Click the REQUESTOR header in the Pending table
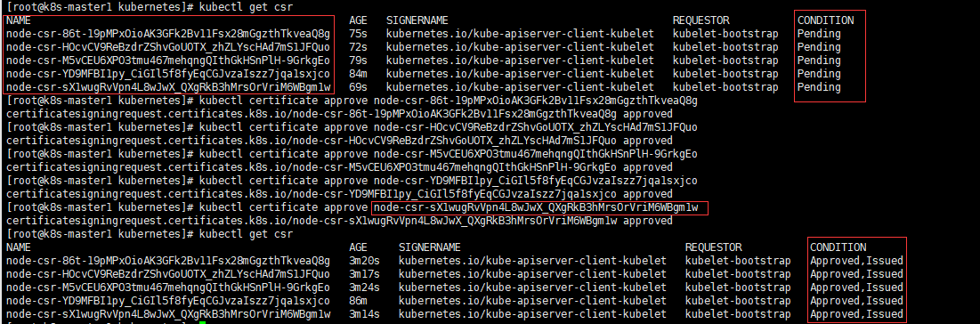The image size is (980, 324). (701, 20)
